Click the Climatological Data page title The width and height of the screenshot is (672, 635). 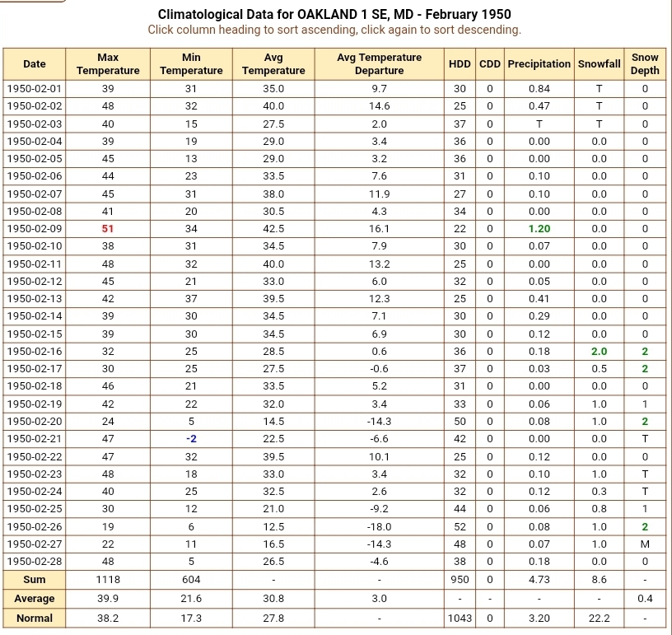click(x=334, y=15)
